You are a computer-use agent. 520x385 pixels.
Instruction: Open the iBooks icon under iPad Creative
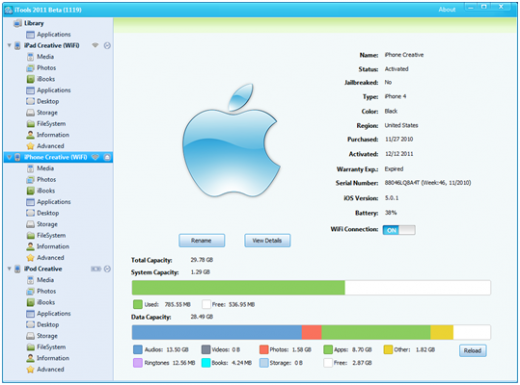tap(30, 79)
